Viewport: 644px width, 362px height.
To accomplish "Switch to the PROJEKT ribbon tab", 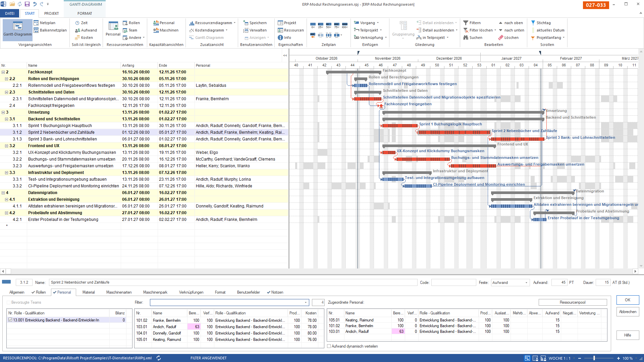I will click(x=51, y=13).
